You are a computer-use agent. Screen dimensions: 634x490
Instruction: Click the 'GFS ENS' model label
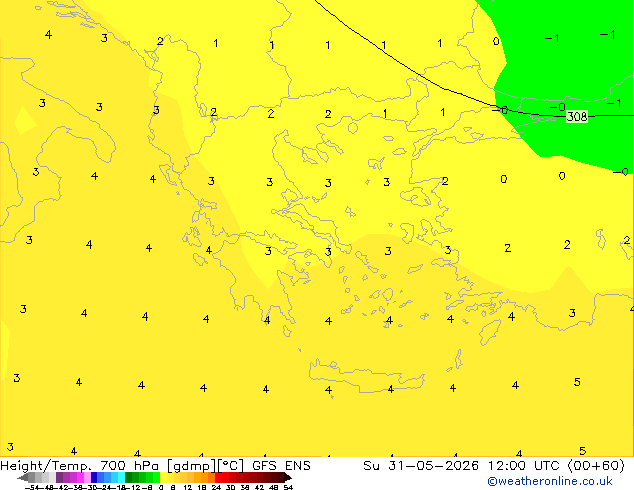[281, 466]
